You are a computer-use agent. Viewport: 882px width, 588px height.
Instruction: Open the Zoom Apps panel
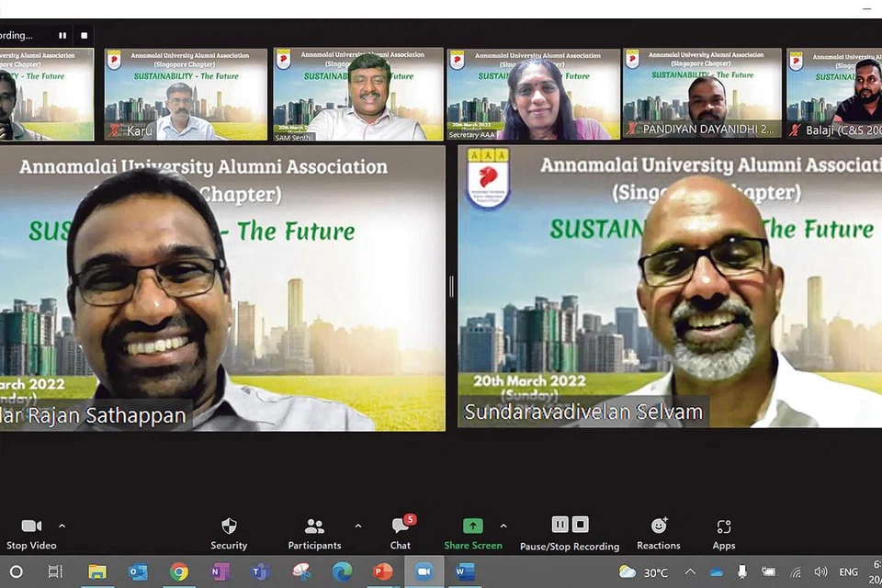point(724,526)
